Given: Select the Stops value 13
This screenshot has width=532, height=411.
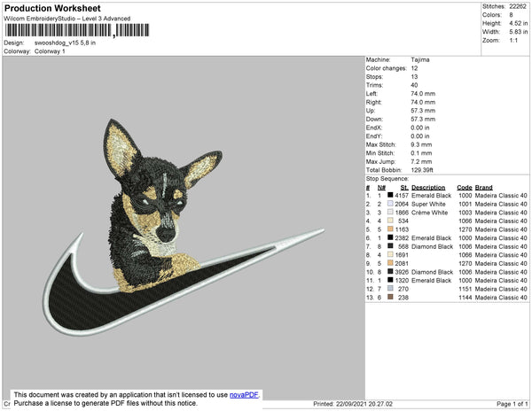Looking at the screenshot, I should click(414, 76).
